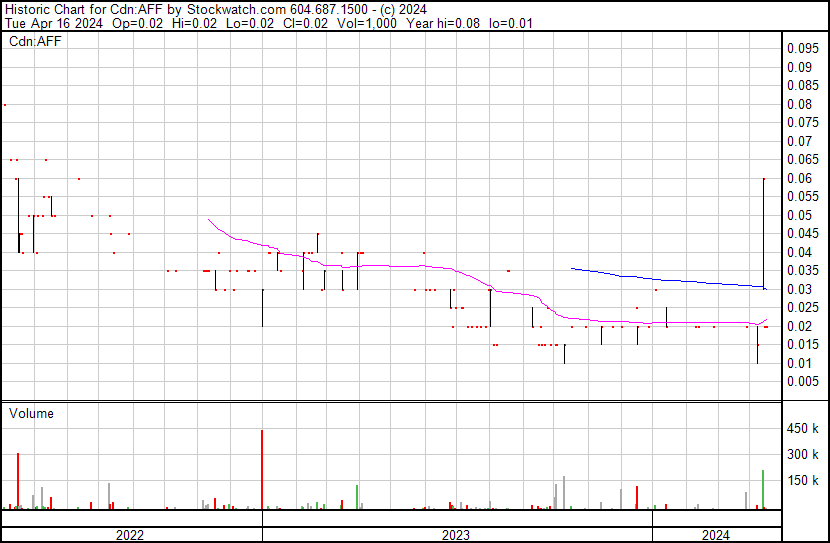Click the start of the blue moving average line
This screenshot has width=830, height=543.
tap(572, 269)
